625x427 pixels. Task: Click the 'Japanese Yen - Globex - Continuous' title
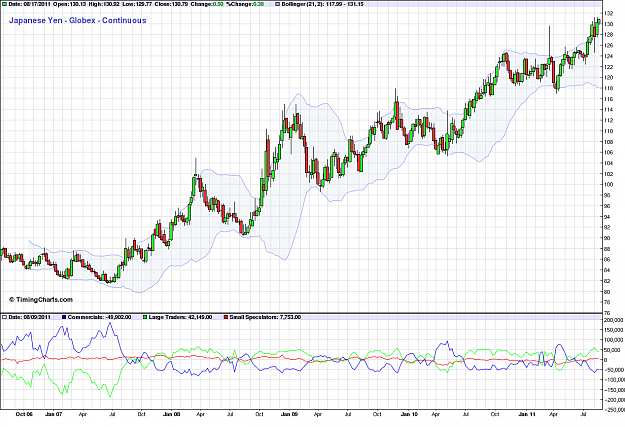pyautogui.click(x=78, y=20)
